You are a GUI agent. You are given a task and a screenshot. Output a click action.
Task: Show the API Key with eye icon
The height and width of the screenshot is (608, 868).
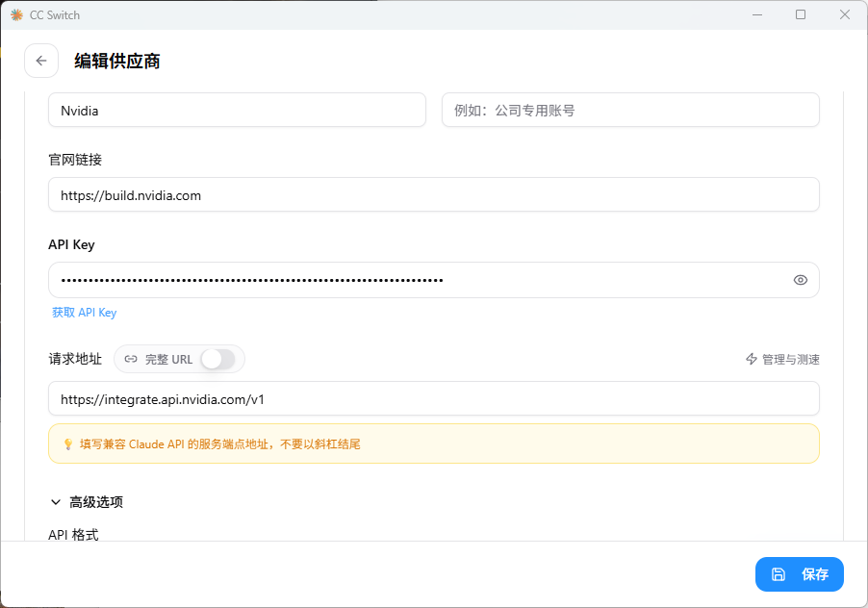(800, 280)
